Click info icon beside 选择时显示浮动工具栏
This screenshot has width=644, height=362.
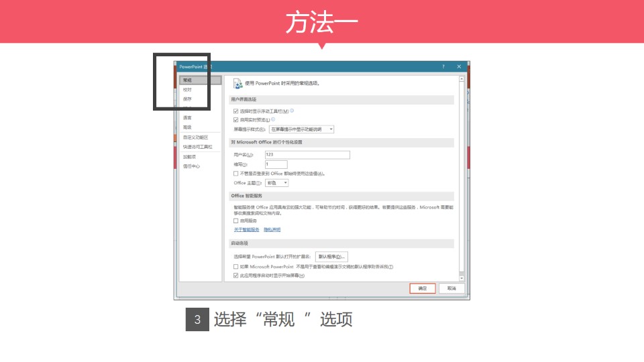click(x=292, y=111)
